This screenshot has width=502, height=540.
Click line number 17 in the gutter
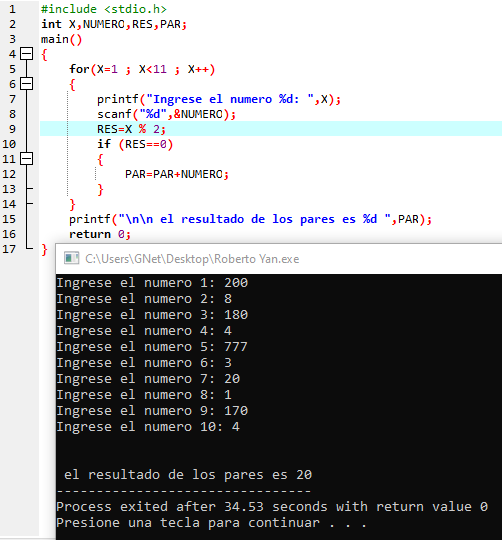[x=9, y=249]
